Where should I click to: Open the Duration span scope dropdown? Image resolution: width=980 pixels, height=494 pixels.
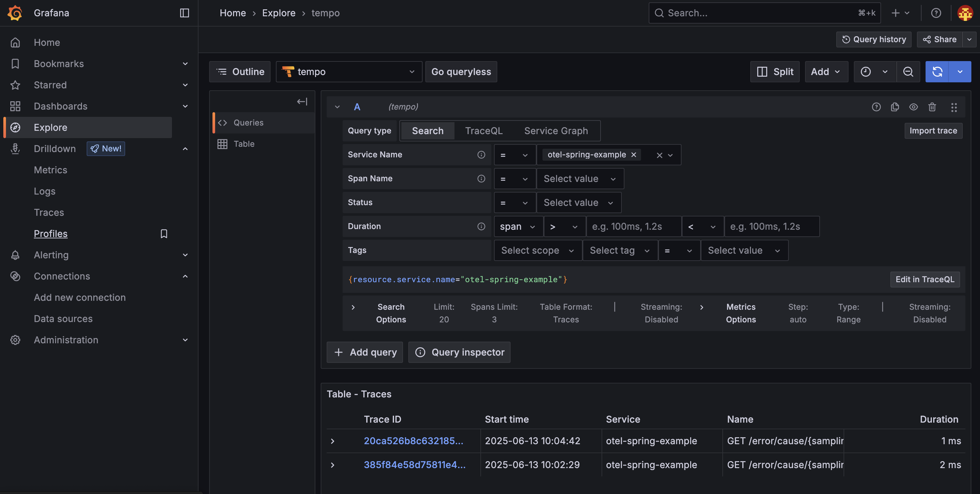pos(518,226)
